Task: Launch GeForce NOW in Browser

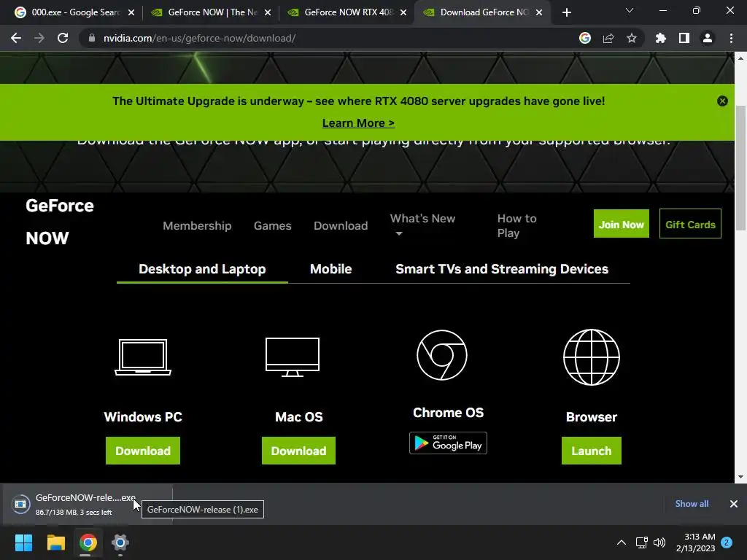Action: 591,451
